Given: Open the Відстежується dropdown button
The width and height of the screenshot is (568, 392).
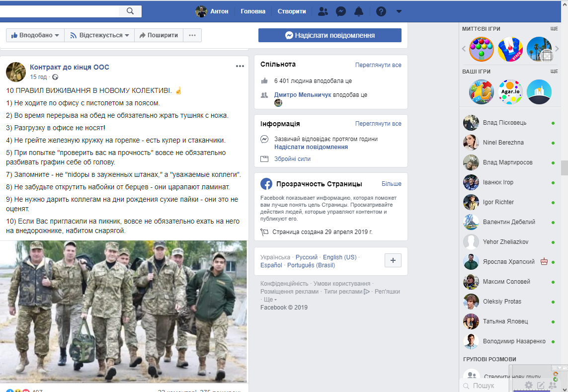Looking at the screenshot, I should (x=99, y=35).
